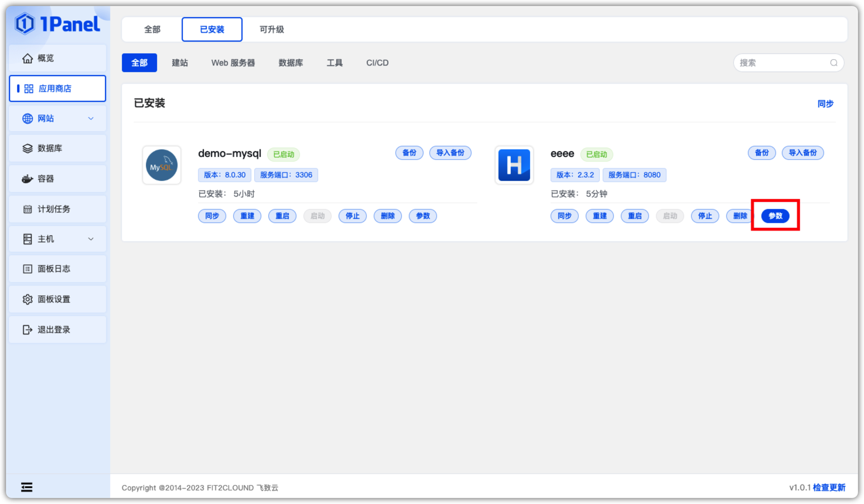Click 检查更新 to check for updates
Viewport: 864px width, 504px height.
829,487
